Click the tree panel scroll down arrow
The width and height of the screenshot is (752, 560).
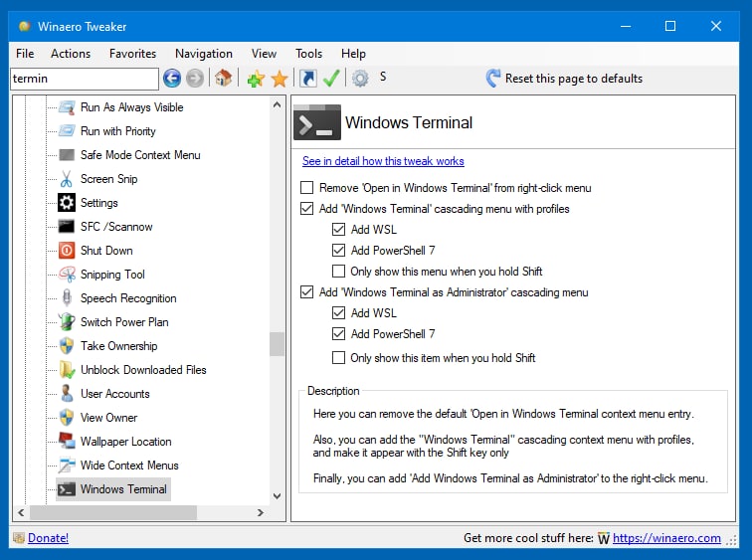[277, 495]
